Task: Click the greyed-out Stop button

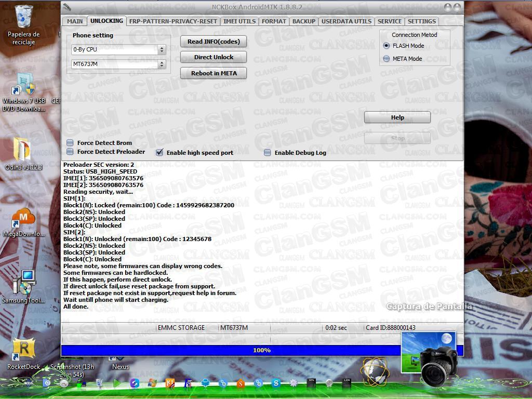Action: [397, 138]
